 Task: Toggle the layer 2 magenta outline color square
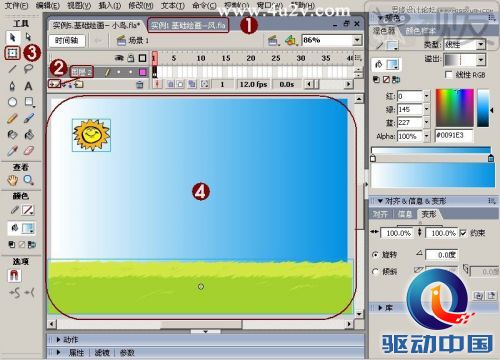tap(143, 72)
